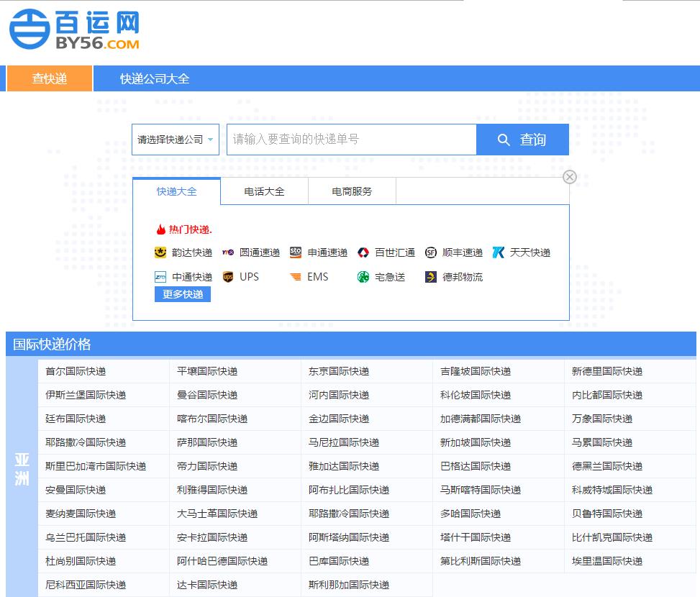The height and width of the screenshot is (597, 700).
Task: Click the 德邦物流 logo icon
Action: coord(431,277)
